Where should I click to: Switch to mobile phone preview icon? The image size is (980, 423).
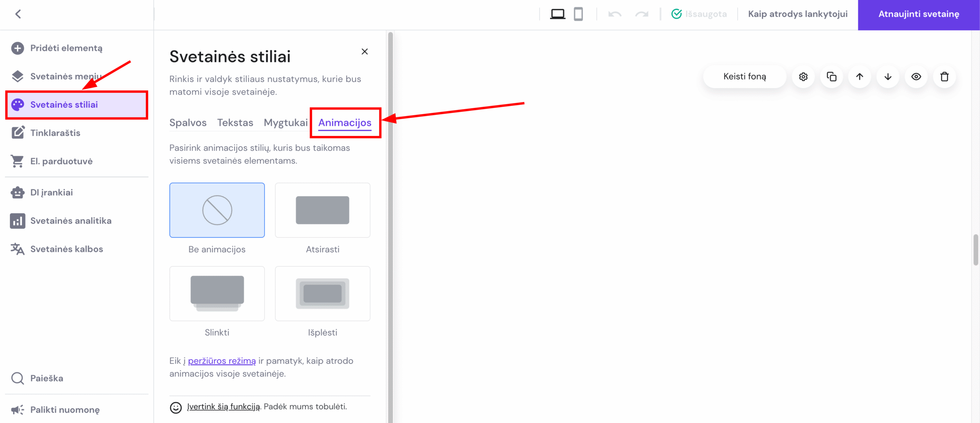point(578,14)
